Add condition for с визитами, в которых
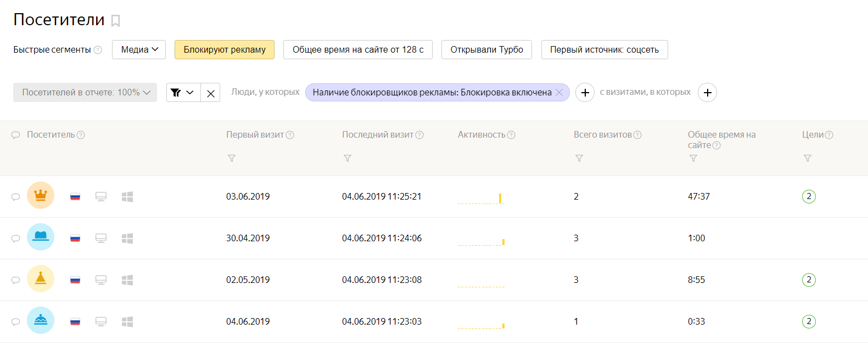 (x=708, y=93)
